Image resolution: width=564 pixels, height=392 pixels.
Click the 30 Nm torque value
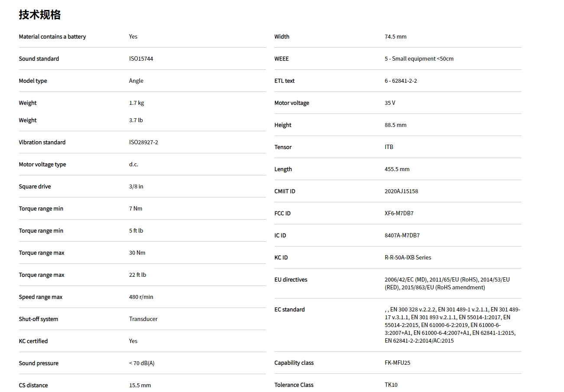point(137,253)
